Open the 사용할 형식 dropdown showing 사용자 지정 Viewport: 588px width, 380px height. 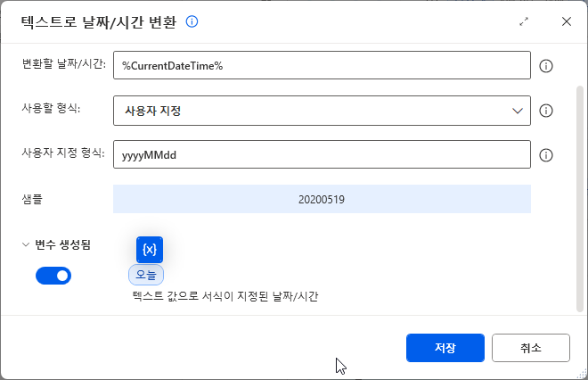[322, 111]
